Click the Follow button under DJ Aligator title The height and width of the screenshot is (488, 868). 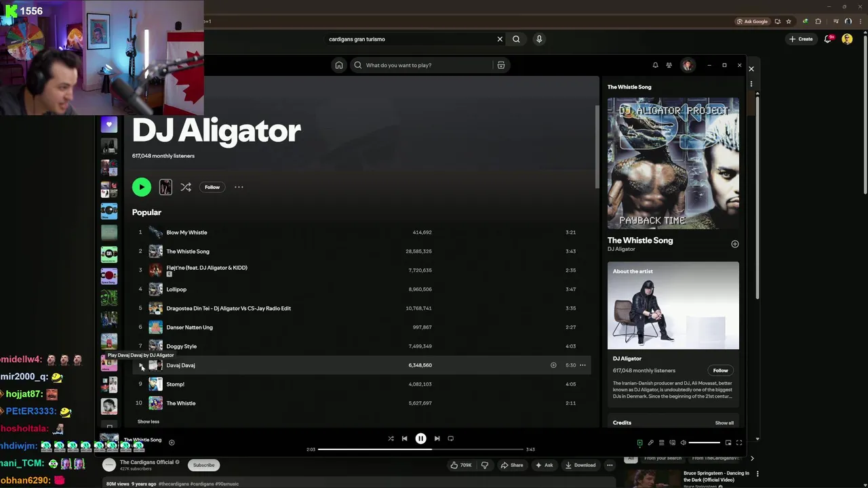coord(212,187)
